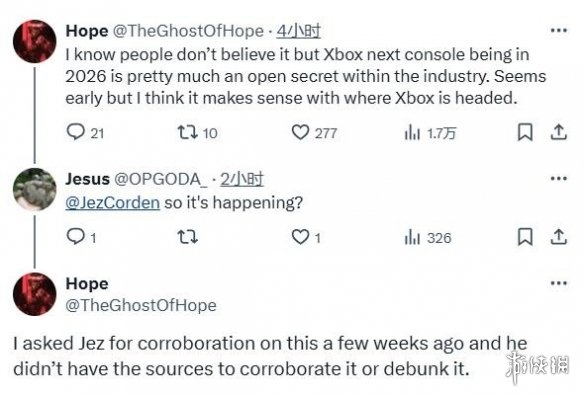Open the 2小时 timestamp on Jesus's tweet

click(x=242, y=179)
